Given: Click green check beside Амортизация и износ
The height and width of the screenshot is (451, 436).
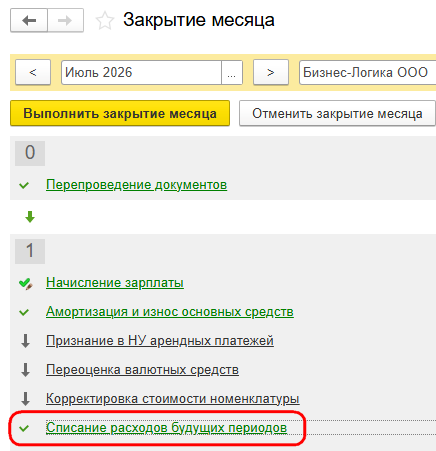Looking at the screenshot, I should [24, 312].
